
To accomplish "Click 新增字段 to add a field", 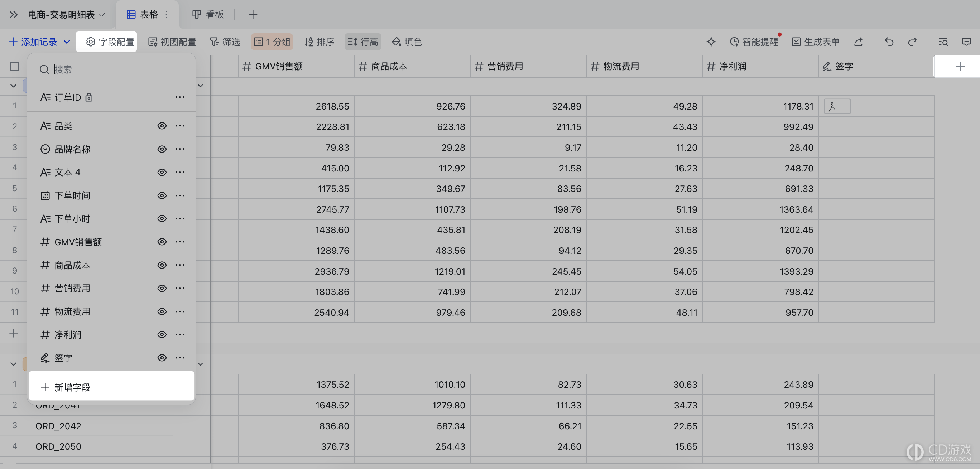I will [x=111, y=387].
